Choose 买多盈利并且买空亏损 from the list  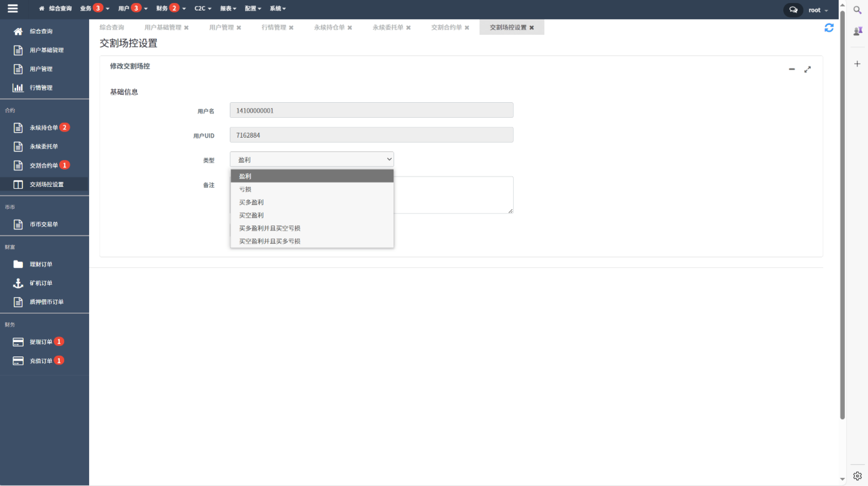coord(270,228)
